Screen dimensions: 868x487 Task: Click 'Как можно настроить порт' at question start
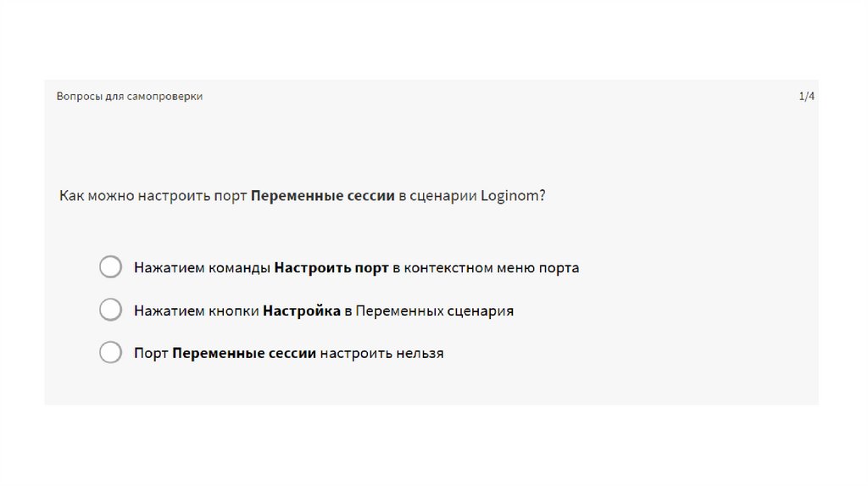(x=153, y=196)
